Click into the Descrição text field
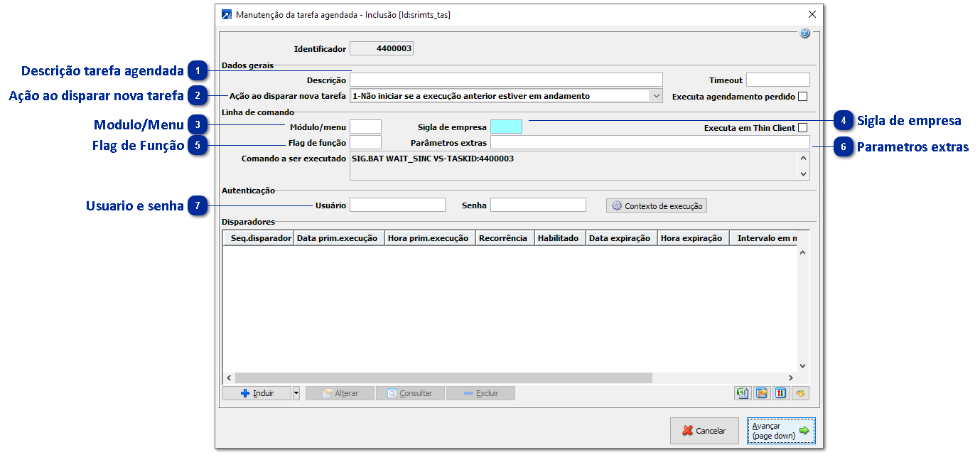 (x=506, y=80)
